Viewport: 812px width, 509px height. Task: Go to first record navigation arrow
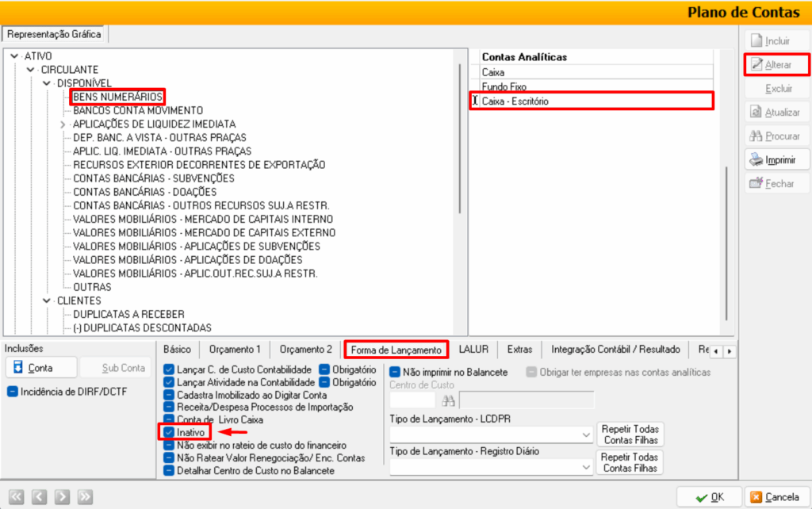[x=17, y=497]
